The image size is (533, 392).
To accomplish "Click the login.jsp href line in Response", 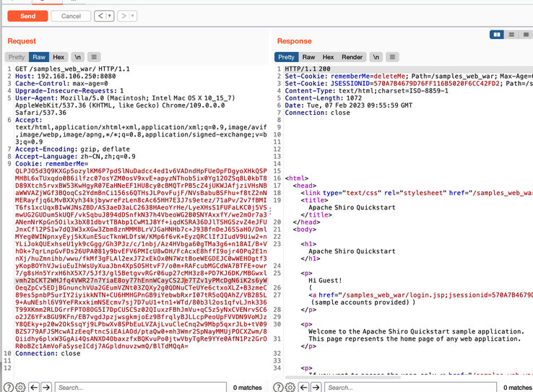I will click(421, 295).
